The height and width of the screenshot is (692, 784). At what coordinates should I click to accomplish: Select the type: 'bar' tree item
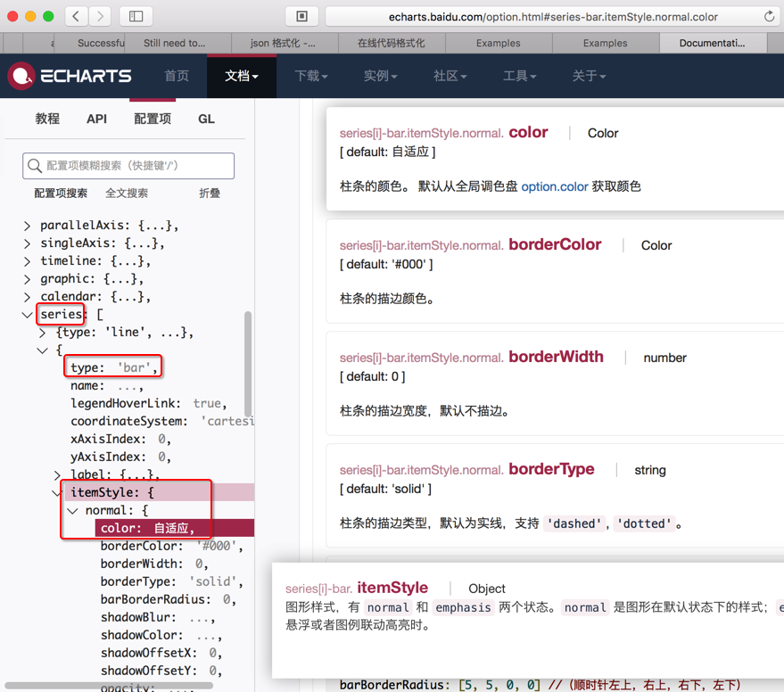point(113,367)
